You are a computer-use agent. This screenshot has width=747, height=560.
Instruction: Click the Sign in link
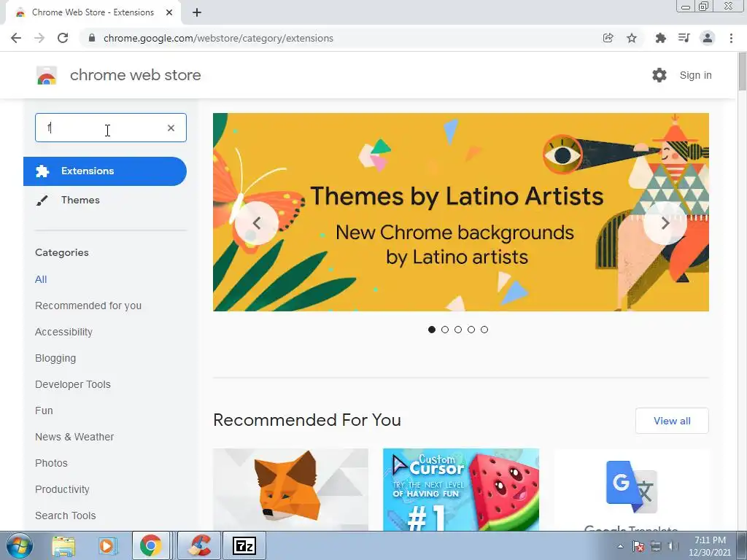(695, 75)
